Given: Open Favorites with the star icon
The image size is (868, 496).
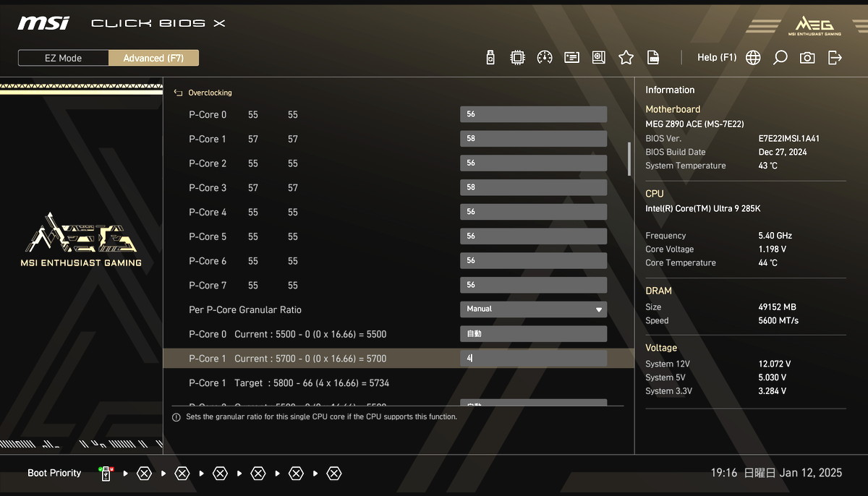Looking at the screenshot, I should click(x=626, y=58).
